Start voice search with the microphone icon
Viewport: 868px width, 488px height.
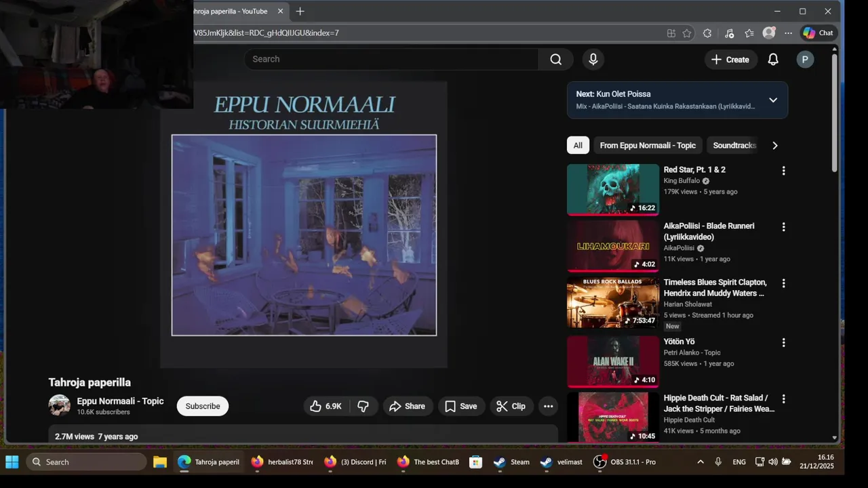[593, 59]
